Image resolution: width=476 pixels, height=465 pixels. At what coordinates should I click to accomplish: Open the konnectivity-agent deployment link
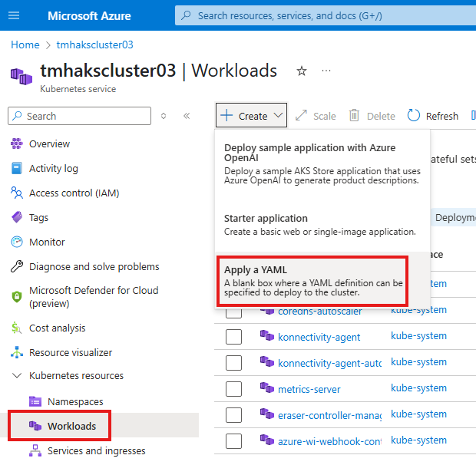click(x=319, y=337)
